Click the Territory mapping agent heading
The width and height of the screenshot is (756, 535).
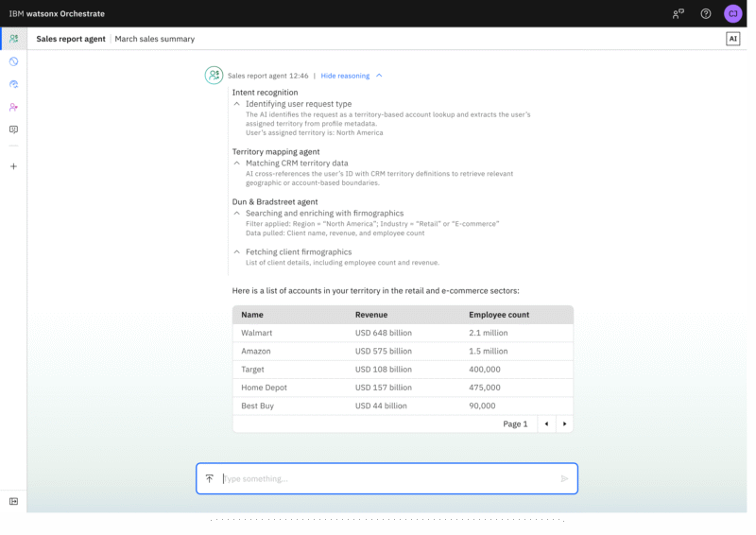click(x=276, y=152)
